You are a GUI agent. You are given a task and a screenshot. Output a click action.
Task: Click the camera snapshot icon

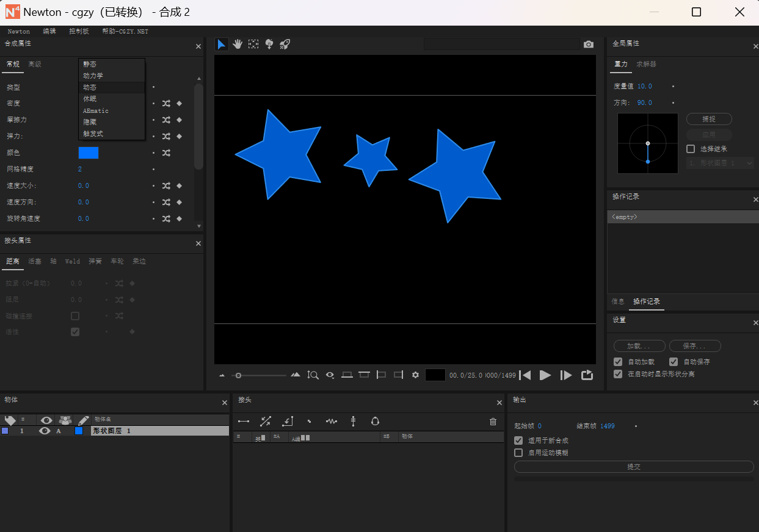pos(588,45)
